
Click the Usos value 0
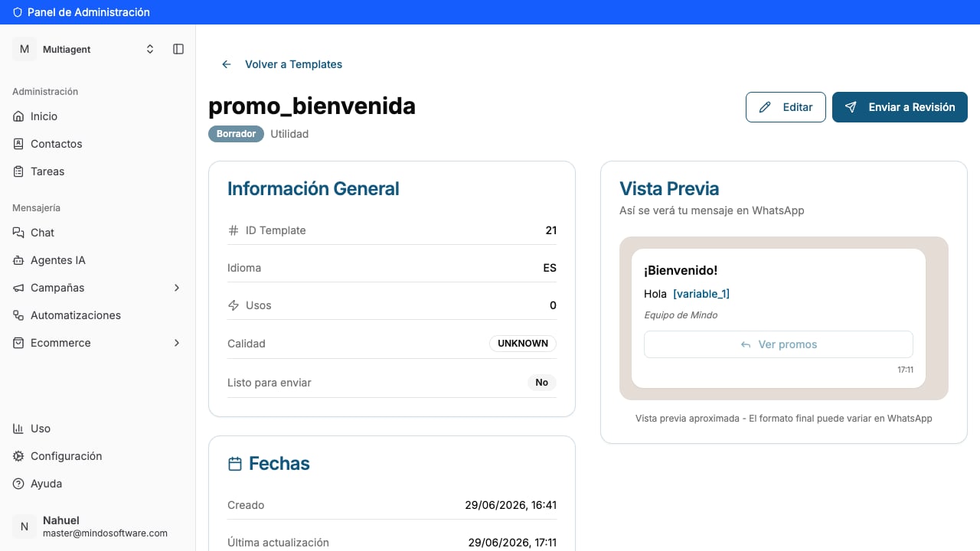tap(554, 305)
